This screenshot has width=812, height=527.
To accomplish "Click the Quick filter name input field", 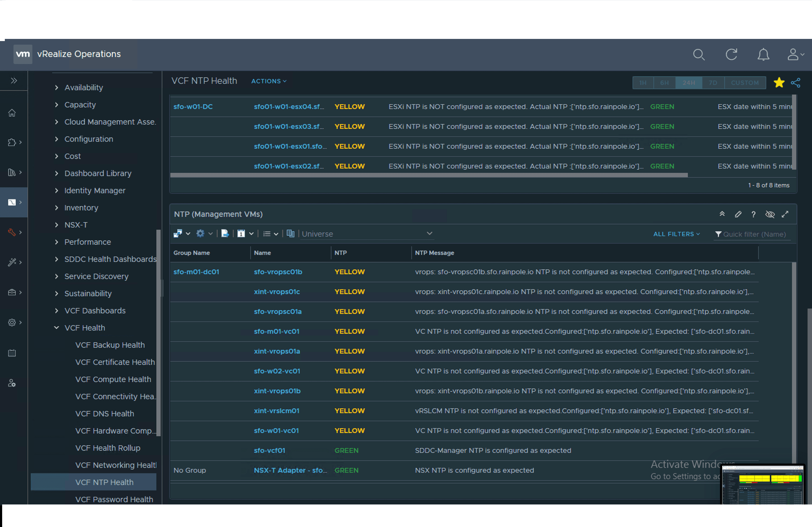I will 754,234.
